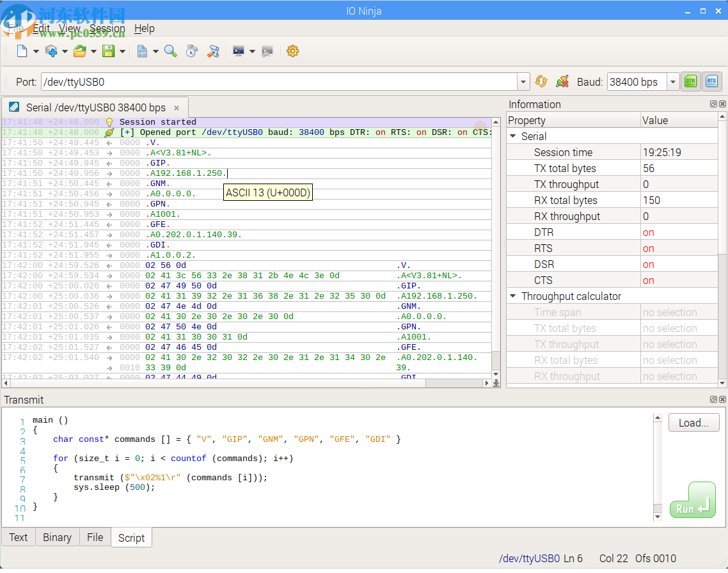Toggle the DTR line button

690,81
